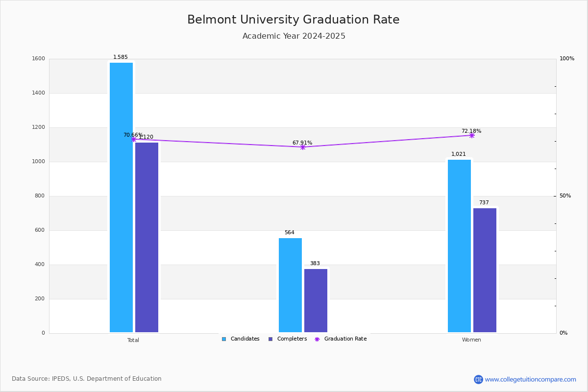Click the Completers legend square icon
Screen dimensions: 588x392
tap(270, 339)
